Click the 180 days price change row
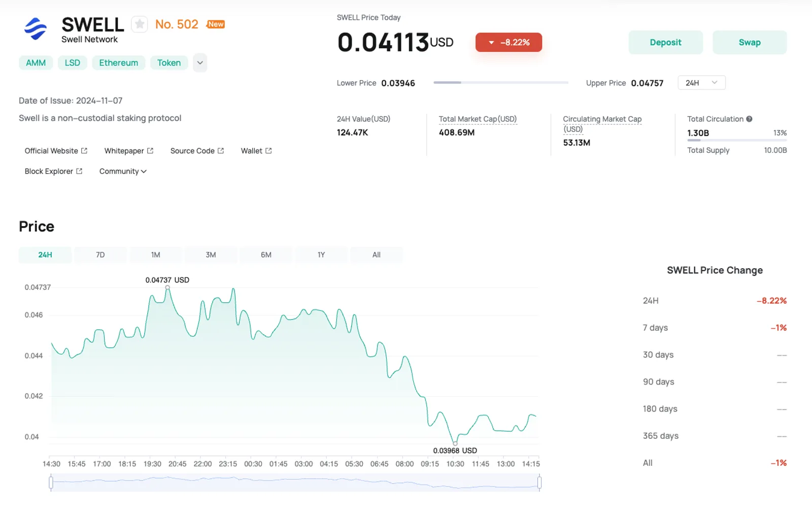 (715, 409)
